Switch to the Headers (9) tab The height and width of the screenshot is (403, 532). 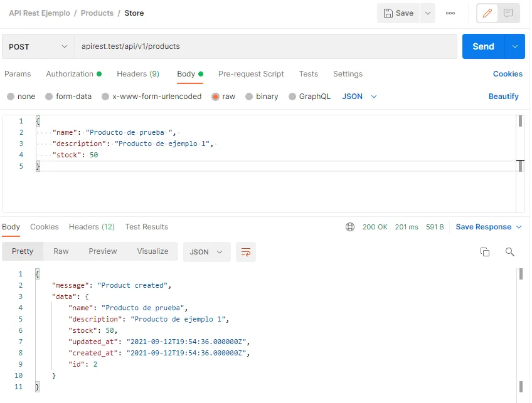click(137, 74)
